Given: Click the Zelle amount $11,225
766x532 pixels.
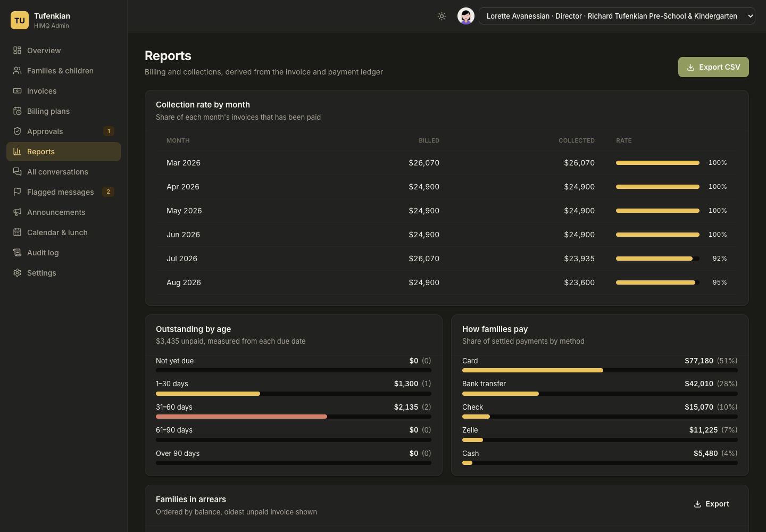Looking at the screenshot, I should click(703, 430).
